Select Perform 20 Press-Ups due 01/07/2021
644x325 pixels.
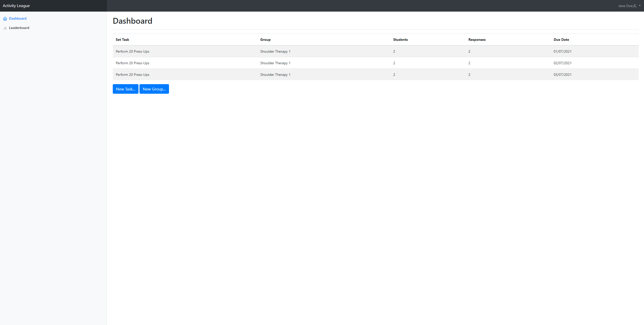pyautogui.click(x=132, y=51)
